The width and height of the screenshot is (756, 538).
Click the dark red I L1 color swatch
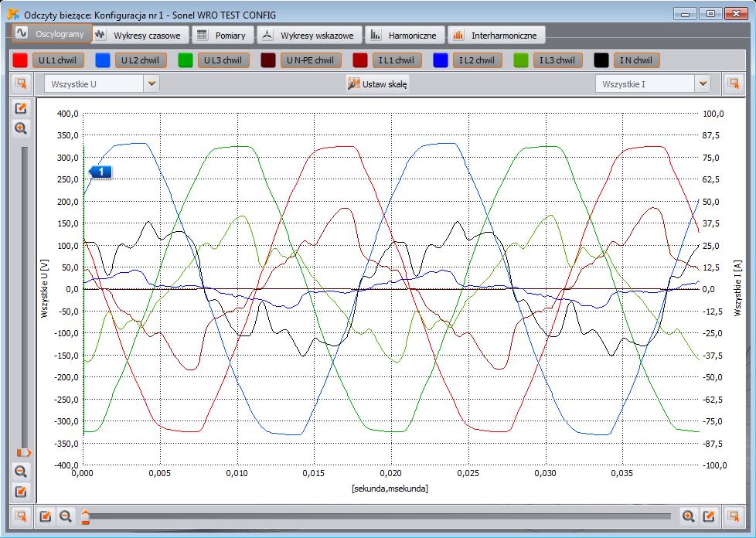(361, 60)
